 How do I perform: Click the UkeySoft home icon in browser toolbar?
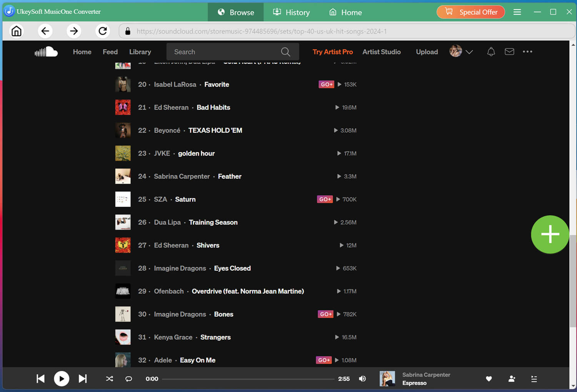(x=17, y=31)
